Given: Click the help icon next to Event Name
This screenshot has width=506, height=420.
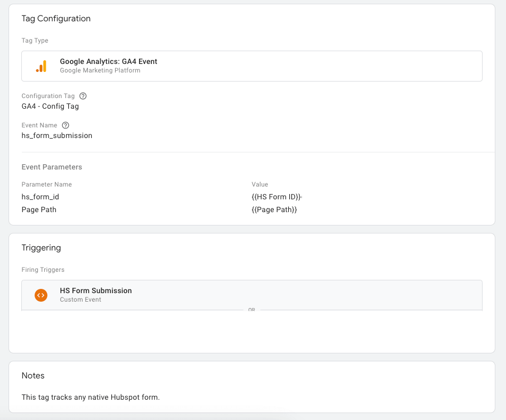Looking at the screenshot, I should click(x=66, y=125).
